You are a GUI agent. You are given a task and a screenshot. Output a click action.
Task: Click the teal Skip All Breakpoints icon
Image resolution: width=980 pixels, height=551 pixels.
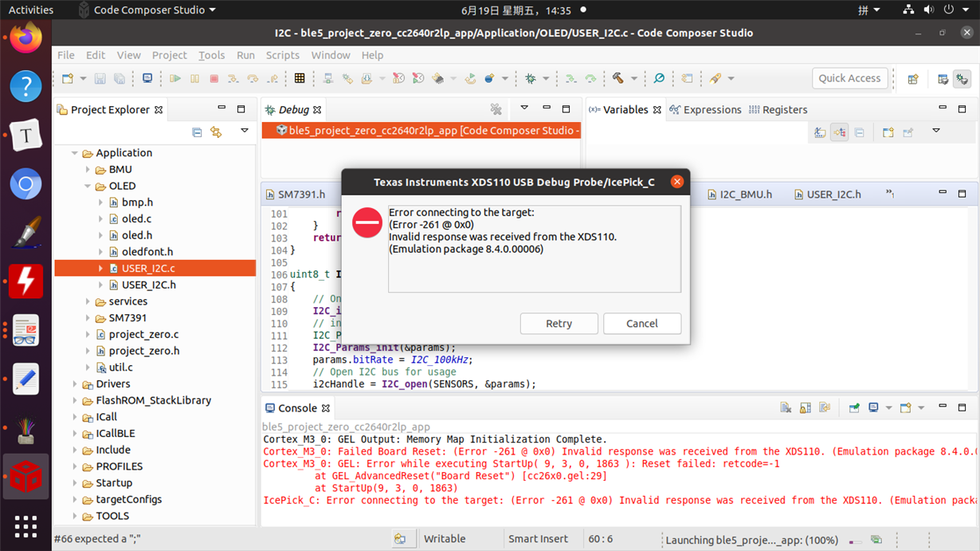pos(659,78)
